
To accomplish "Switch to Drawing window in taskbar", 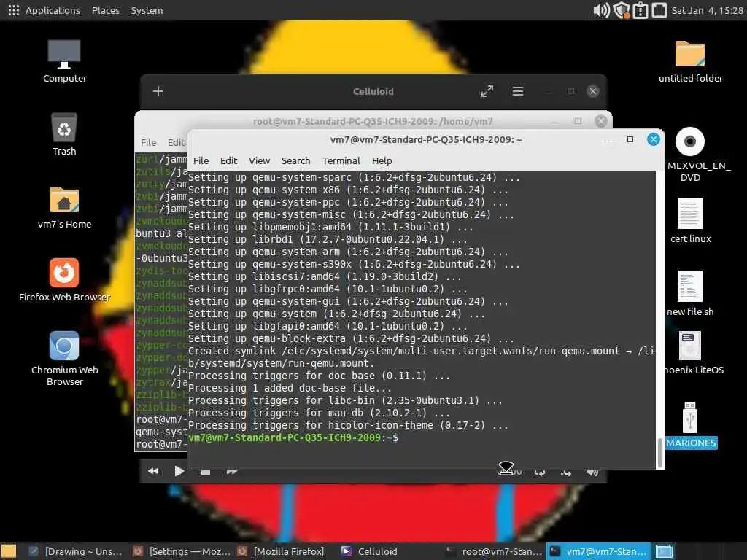I will (76, 551).
